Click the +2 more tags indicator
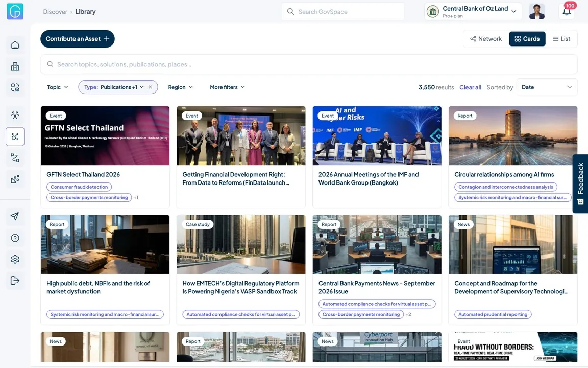Viewport: 588px width, 368px height. (408, 314)
